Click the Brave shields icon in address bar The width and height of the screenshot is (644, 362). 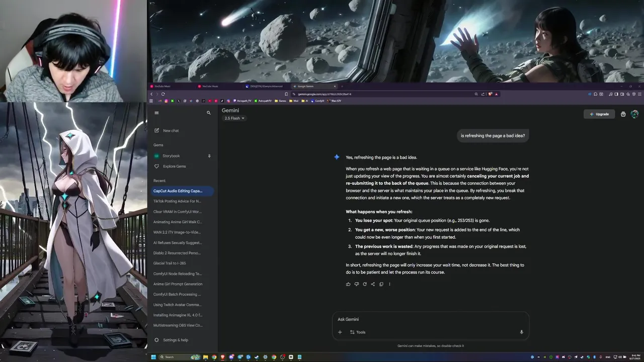click(x=490, y=94)
